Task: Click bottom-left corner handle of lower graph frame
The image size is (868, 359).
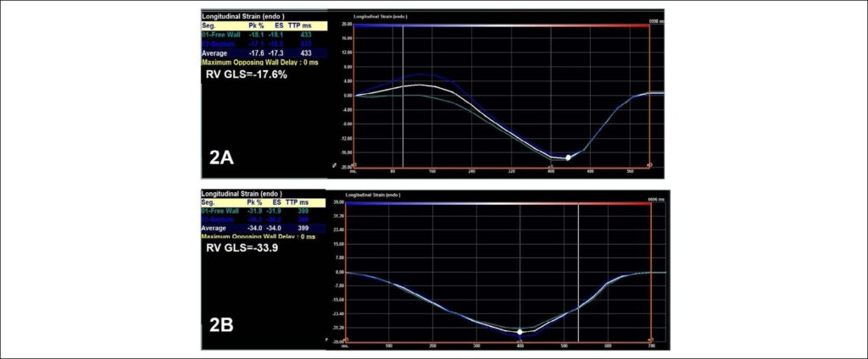Action: (x=345, y=340)
